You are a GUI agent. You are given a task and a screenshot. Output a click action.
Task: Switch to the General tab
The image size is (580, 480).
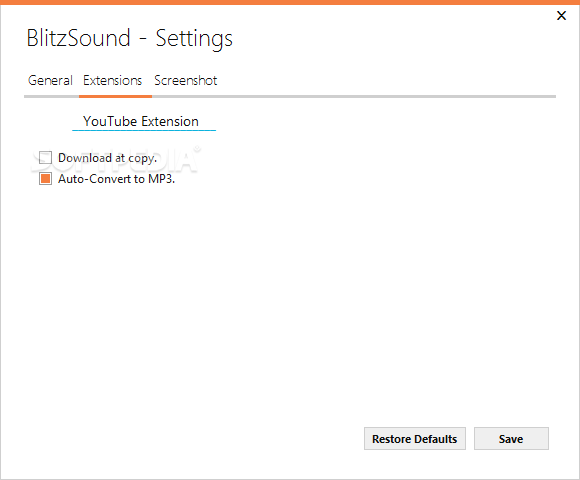50,80
